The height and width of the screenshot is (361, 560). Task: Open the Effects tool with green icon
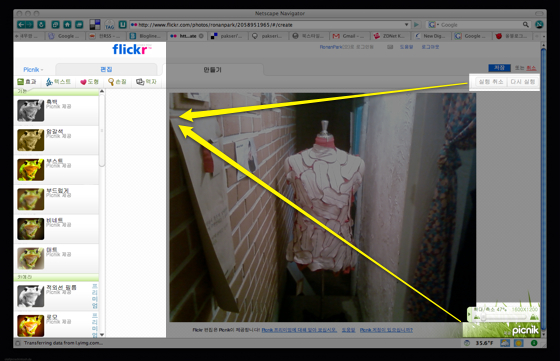click(x=27, y=82)
